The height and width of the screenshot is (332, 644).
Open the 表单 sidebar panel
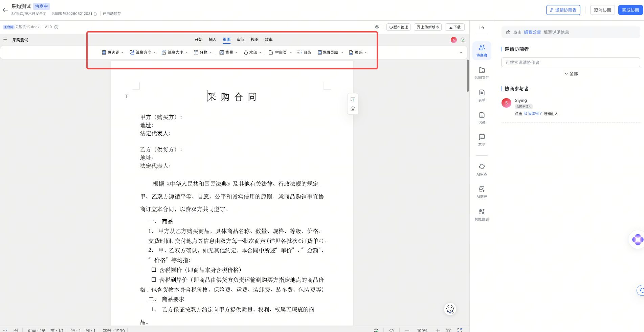coord(482,95)
